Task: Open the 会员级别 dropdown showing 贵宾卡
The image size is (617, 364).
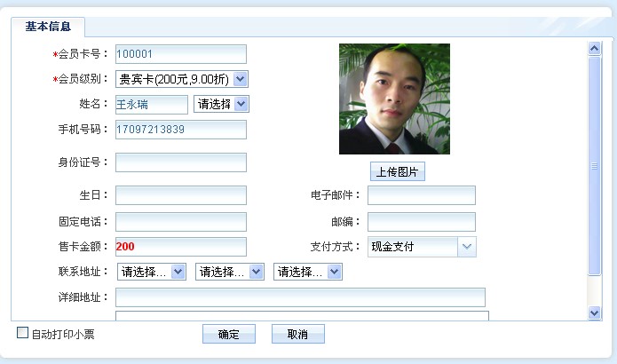Action: 182,79
